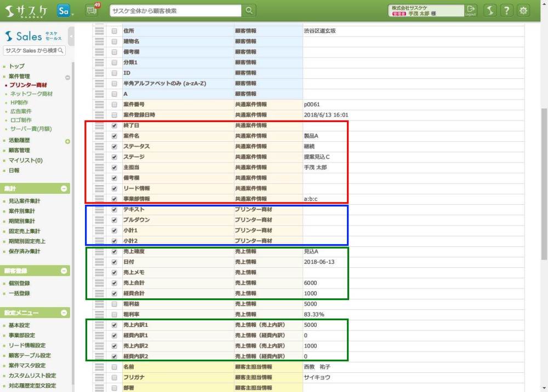Collapse the 設定メニュー section

[64, 313]
